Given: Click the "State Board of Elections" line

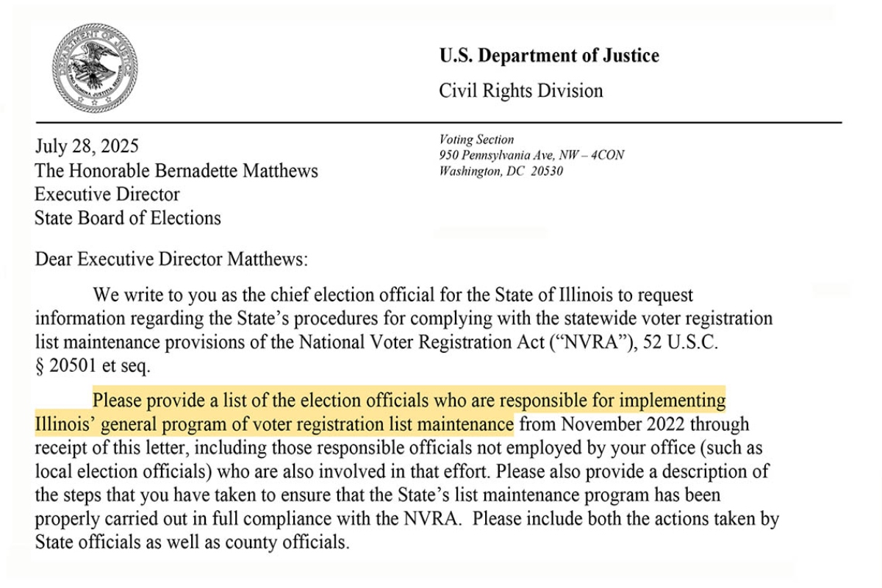Looking at the screenshot, I should pos(127,218).
